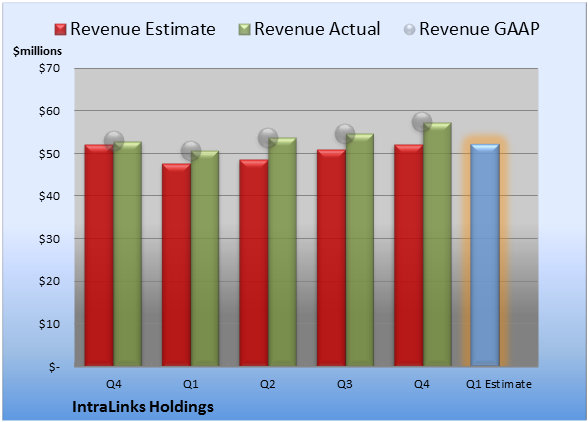This screenshot has width=588, height=422.
Task: Select the green actual bar above Q1
Action: coord(205,258)
